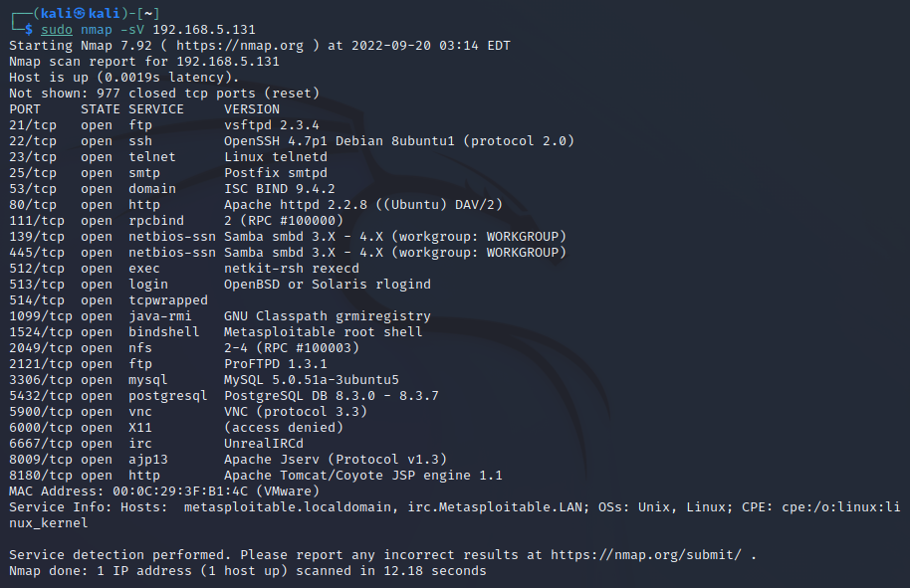Select the vsftpd 2.3.4 version text

click(x=272, y=125)
